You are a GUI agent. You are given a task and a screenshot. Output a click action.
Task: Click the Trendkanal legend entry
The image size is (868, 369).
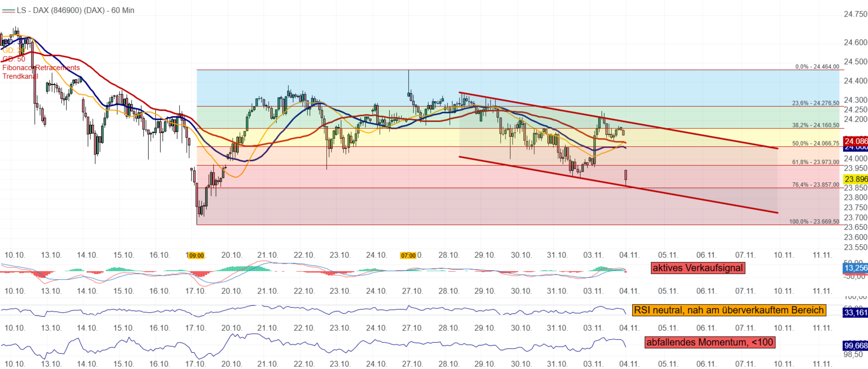[x=20, y=76]
